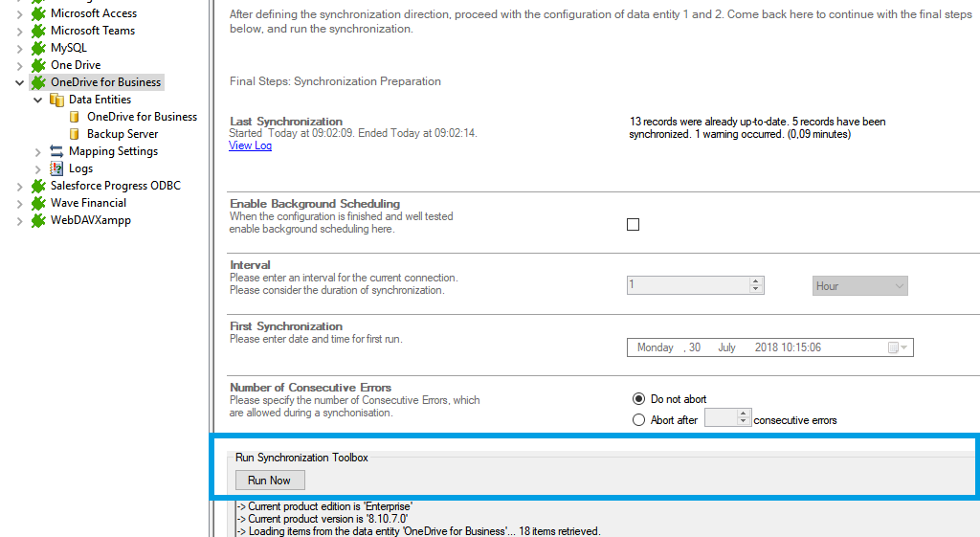Collapse the OneDrive for Business tree node
The width and height of the screenshot is (980, 537).
(x=20, y=82)
